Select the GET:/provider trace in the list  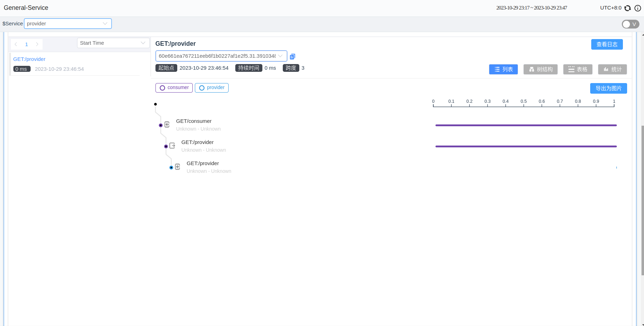tap(30, 59)
